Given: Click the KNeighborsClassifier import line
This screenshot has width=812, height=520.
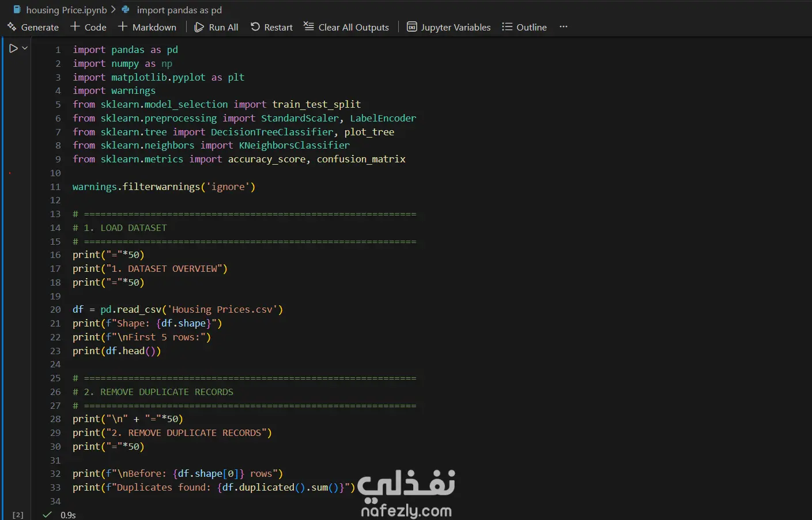Looking at the screenshot, I should [211, 145].
